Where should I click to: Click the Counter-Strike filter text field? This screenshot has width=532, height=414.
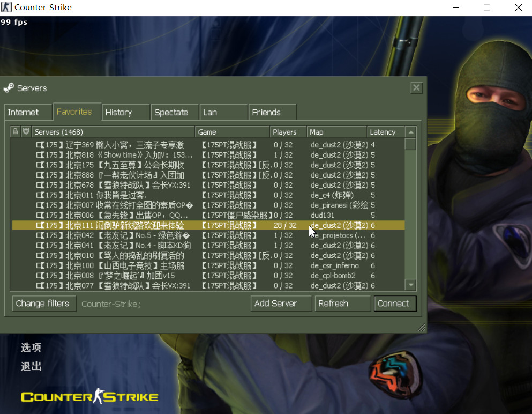coord(161,304)
